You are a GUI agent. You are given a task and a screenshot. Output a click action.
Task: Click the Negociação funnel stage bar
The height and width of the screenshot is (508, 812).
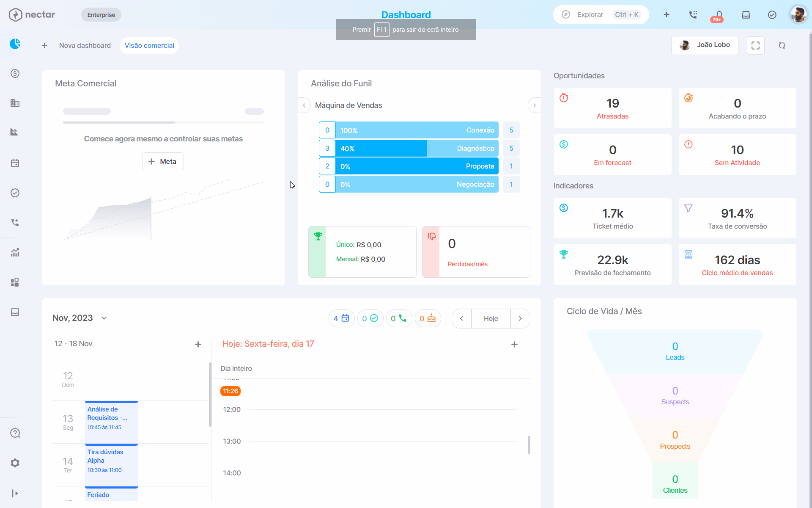[417, 184]
